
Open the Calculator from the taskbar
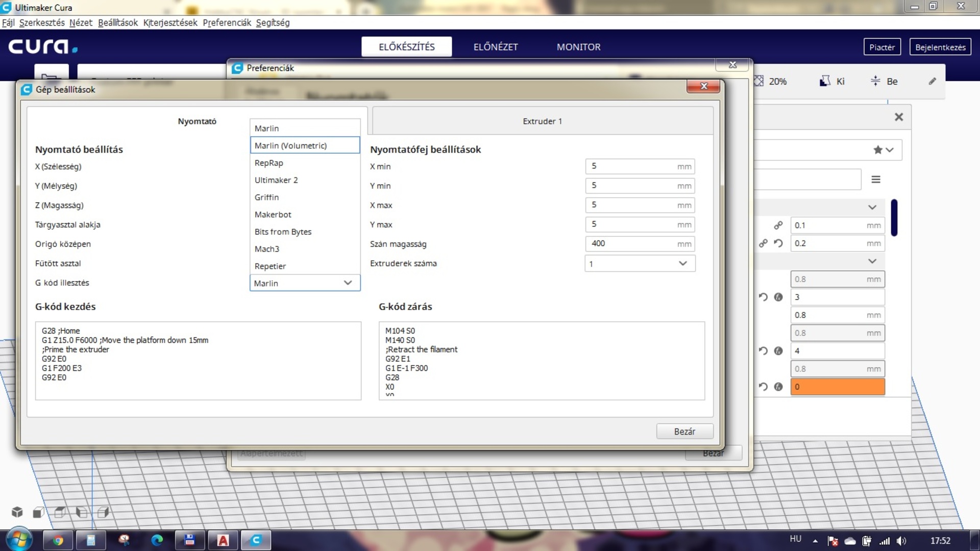[91, 540]
